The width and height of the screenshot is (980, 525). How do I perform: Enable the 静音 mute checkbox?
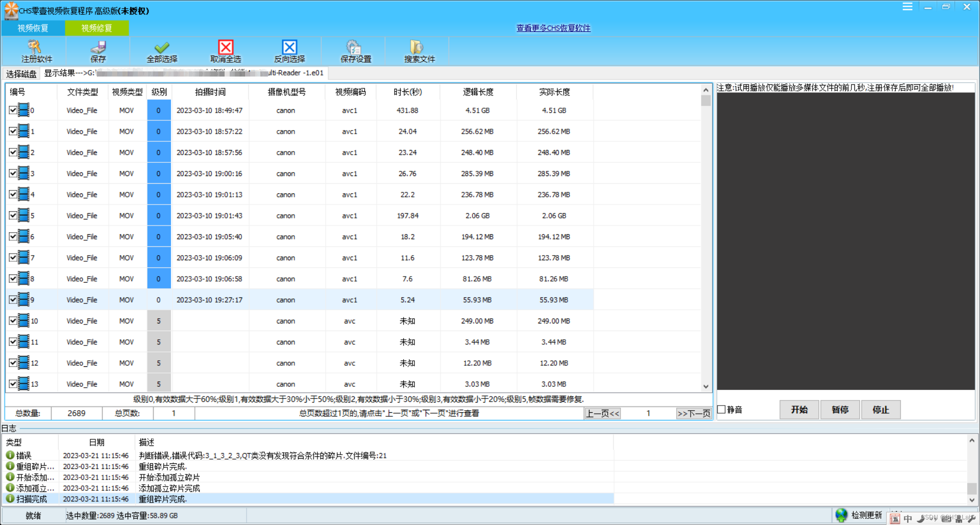coord(721,409)
